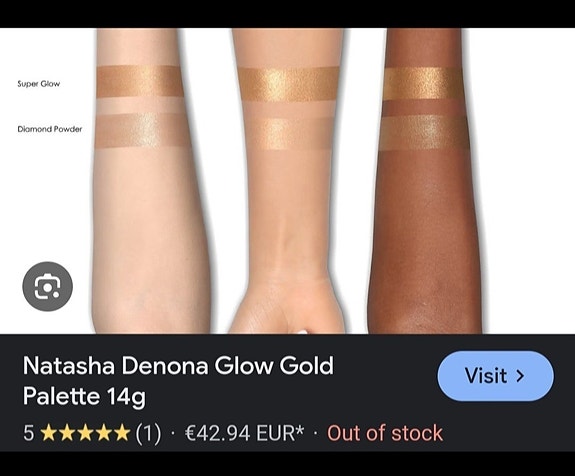
Task: Click the Super Glow label text
Action: click(39, 84)
